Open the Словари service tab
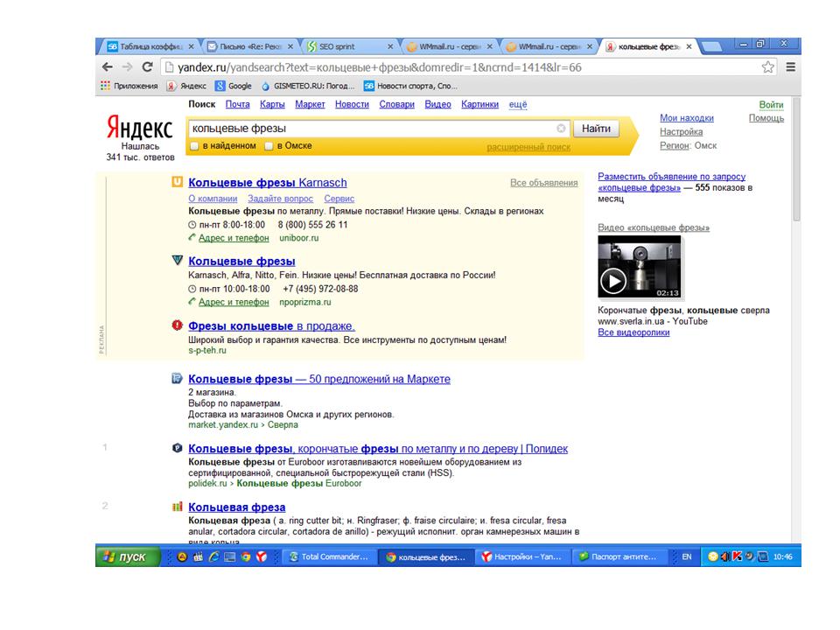 pos(396,104)
